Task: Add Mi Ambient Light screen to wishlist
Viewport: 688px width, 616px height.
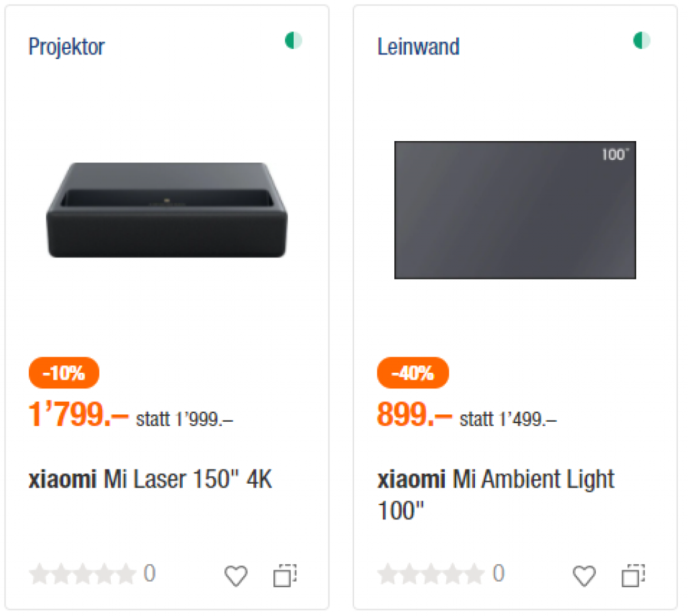Action: click(584, 576)
